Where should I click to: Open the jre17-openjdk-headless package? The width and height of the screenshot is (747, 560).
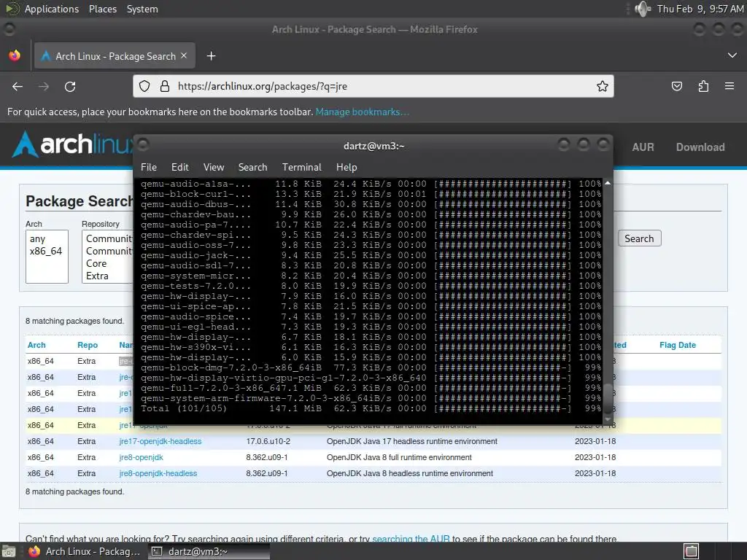pos(160,441)
